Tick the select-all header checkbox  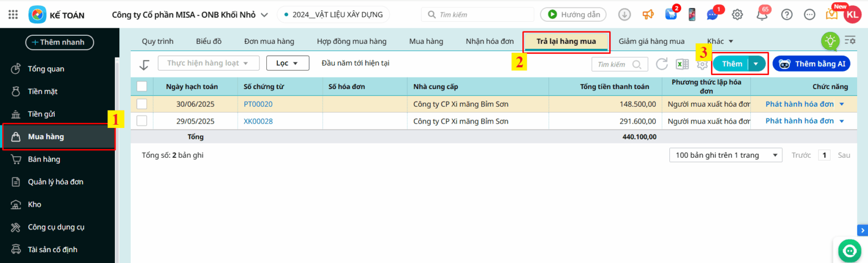point(142,86)
